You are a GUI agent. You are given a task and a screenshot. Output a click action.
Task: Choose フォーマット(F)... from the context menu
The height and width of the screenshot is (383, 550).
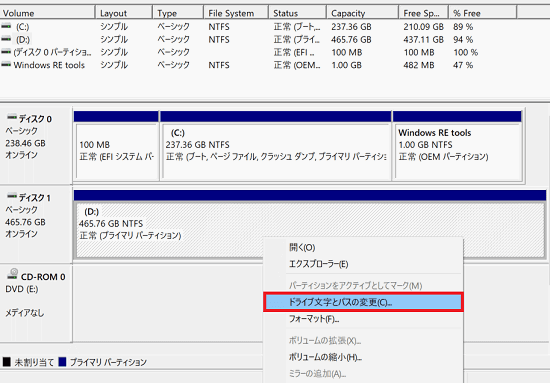[363, 319]
